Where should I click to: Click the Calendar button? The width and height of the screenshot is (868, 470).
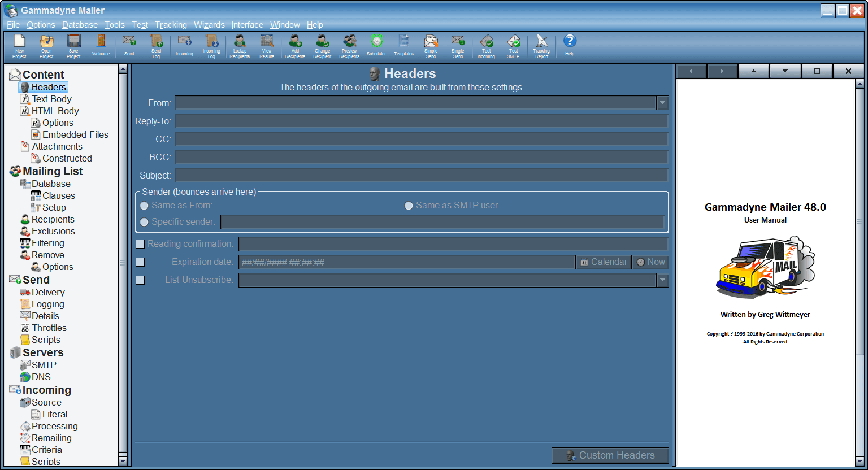[x=604, y=262]
